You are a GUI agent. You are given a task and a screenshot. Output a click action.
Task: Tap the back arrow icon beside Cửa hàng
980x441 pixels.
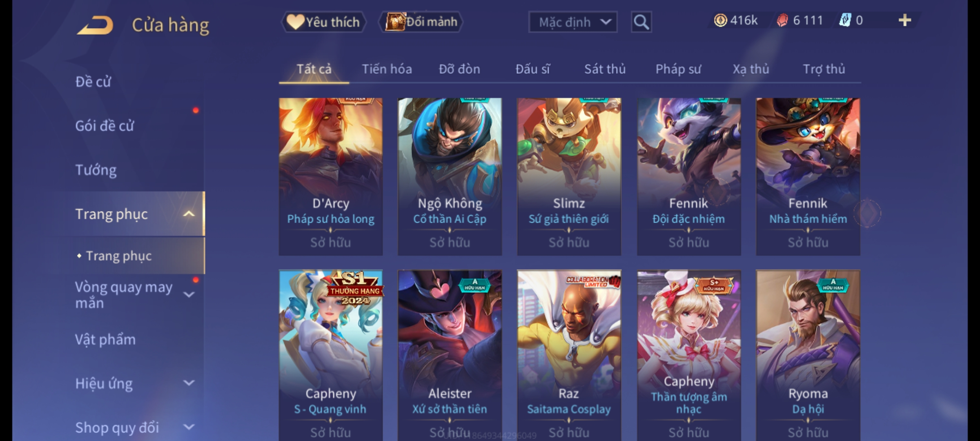click(x=95, y=25)
